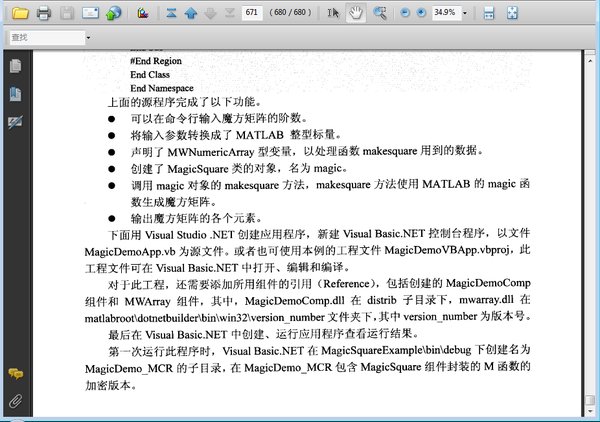The image size is (600, 422).
Task: Click the text "End Class"
Action: (150, 75)
